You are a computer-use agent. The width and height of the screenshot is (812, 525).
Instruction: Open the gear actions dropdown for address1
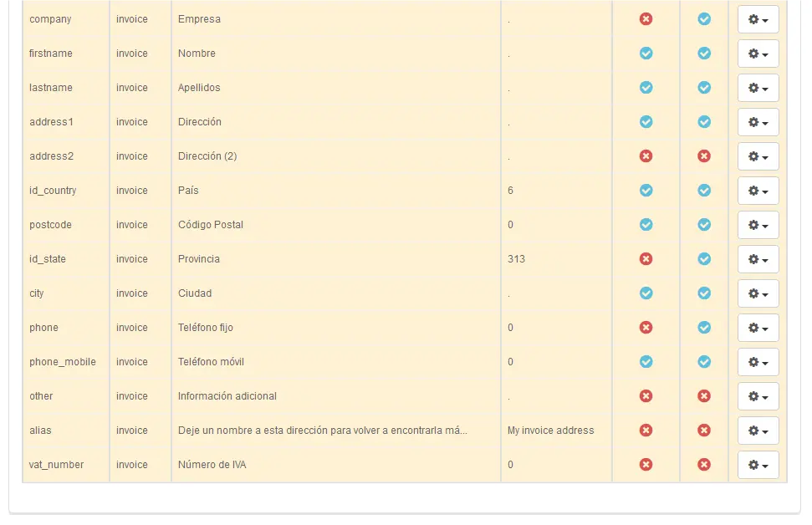(x=758, y=122)
